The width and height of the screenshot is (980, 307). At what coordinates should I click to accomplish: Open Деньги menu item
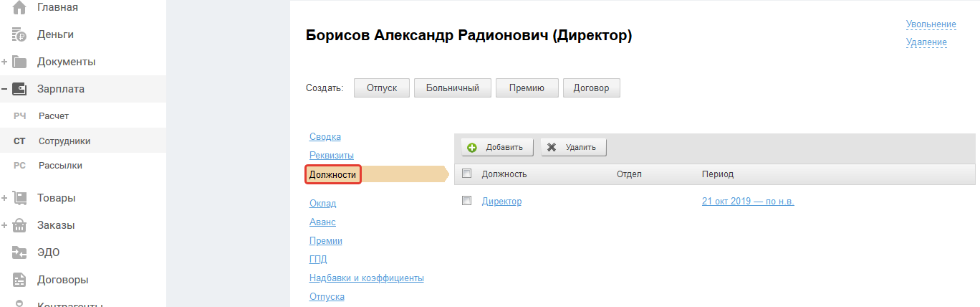[x=55, y=34]
